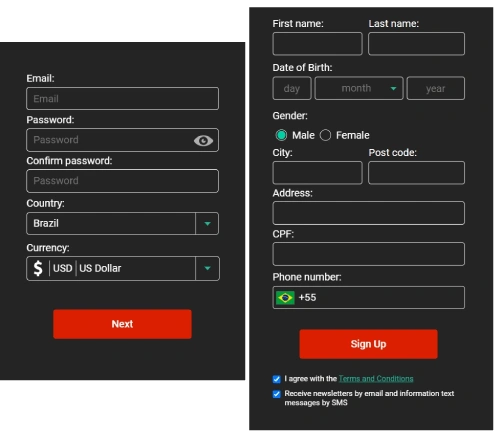Uncheck the newsletters and SMS checkbox
500x438 pixels.
click(276, 394)
